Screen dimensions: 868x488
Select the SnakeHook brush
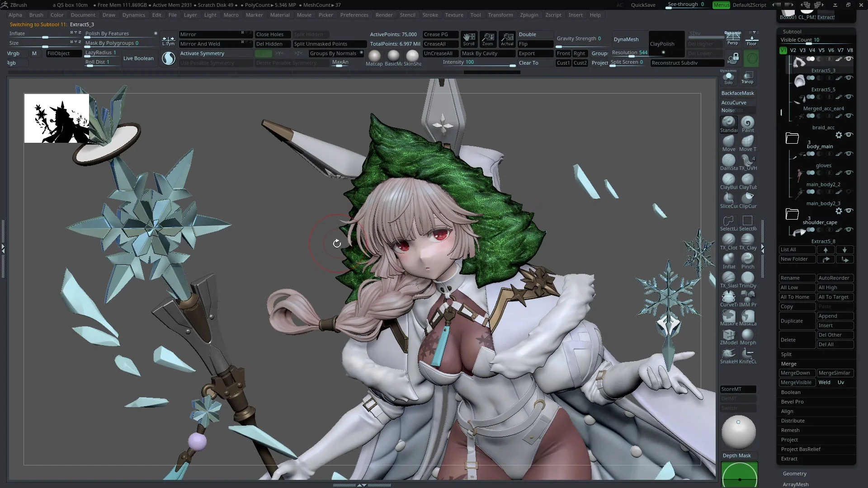coord(728,356)
